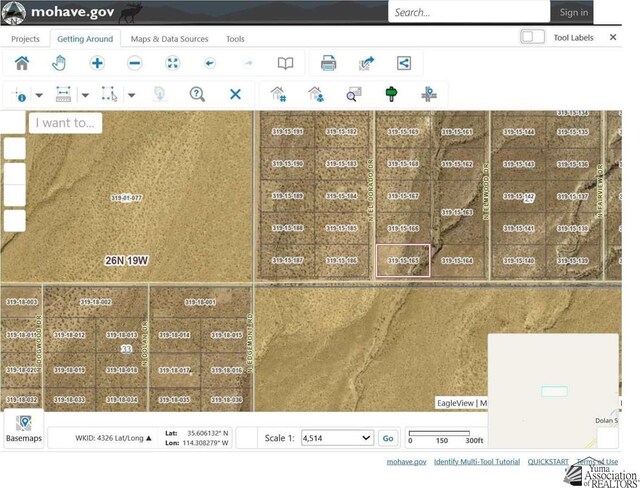Select the rectangle selection tool

[109, 94]
